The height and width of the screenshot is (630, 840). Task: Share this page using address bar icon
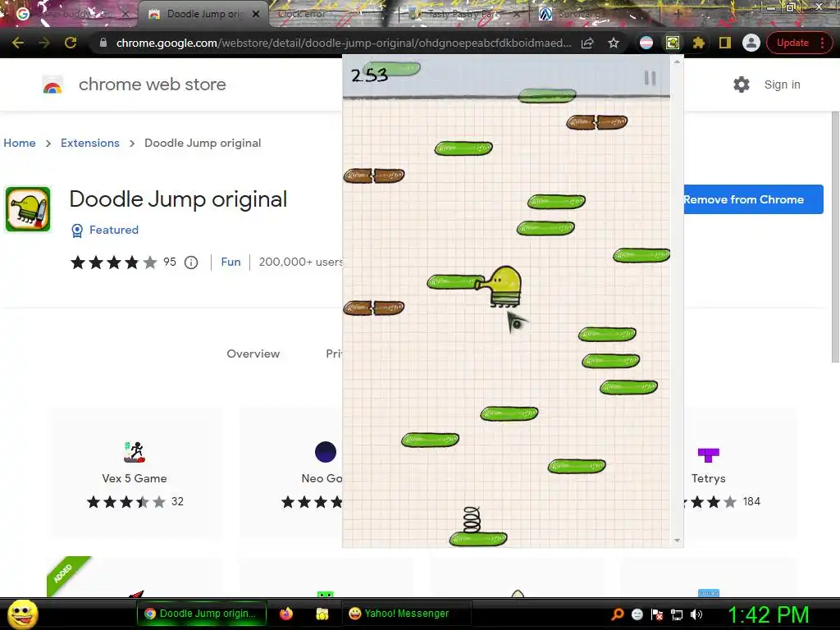587,43
